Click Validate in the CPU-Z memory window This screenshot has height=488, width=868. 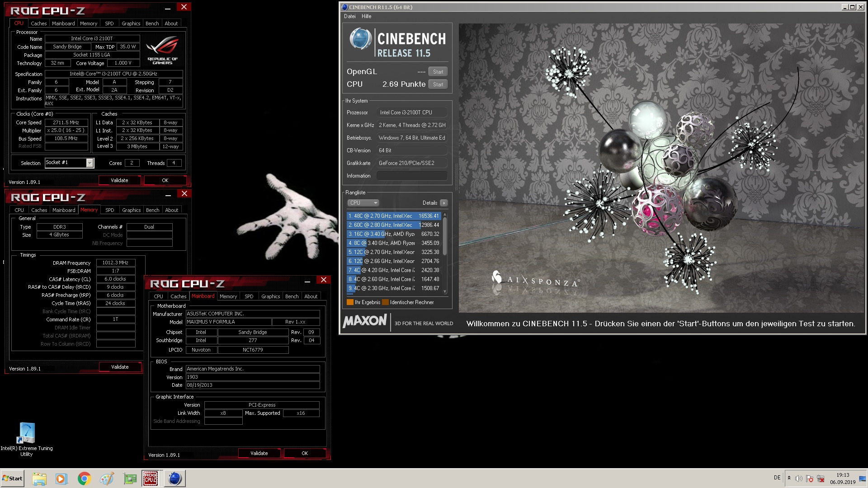point(120,367)
